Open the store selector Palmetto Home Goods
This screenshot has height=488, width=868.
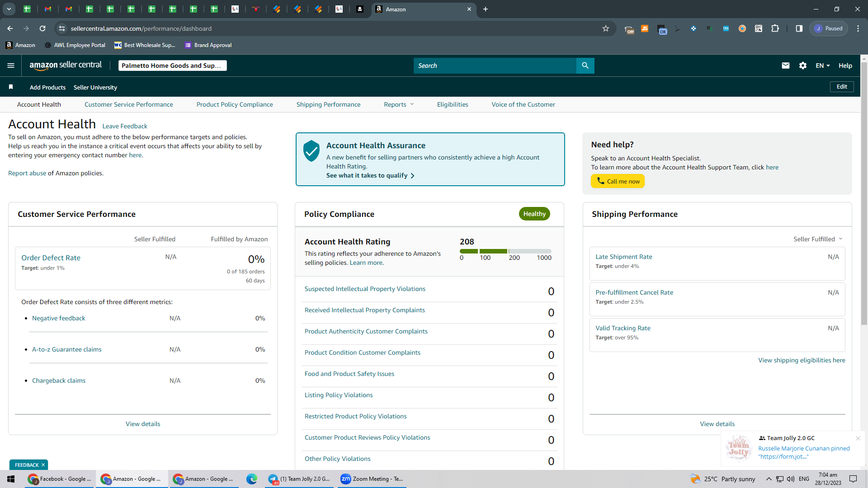(173, 66)
